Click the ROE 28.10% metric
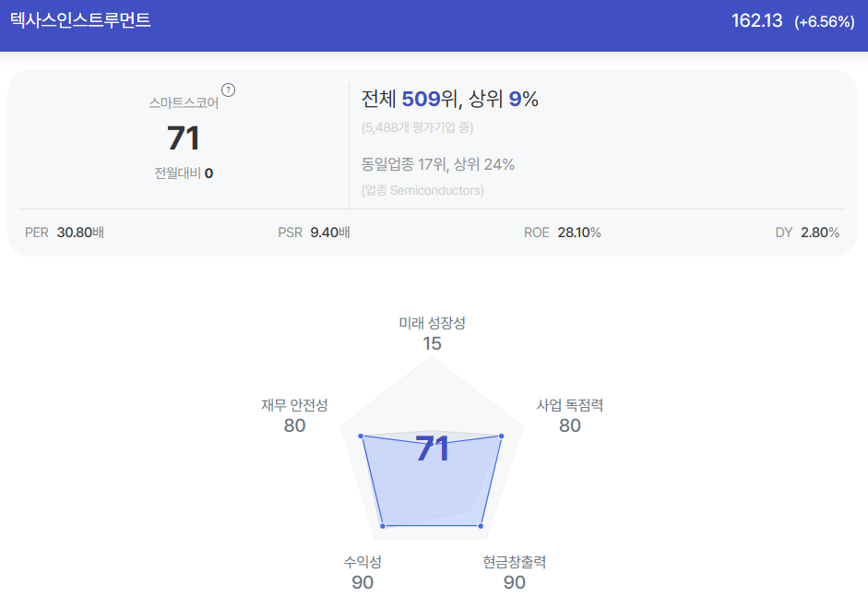Screen dimensions: 868x597 [563, 233]
